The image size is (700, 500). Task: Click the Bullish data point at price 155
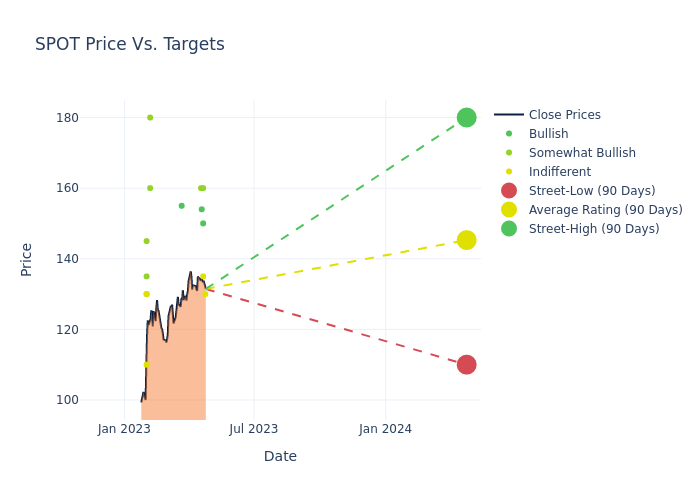[181, 206]
